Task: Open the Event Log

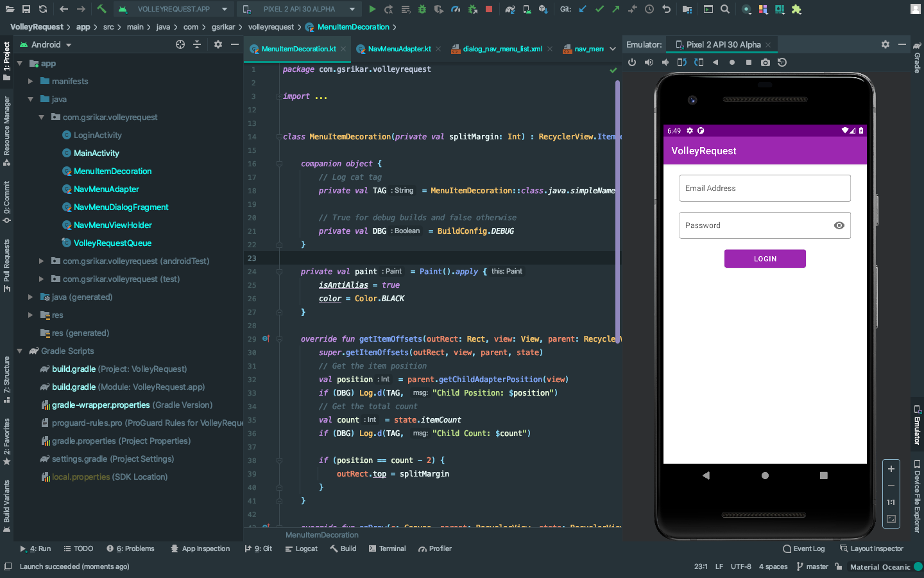Action: (x=804, y=548)
